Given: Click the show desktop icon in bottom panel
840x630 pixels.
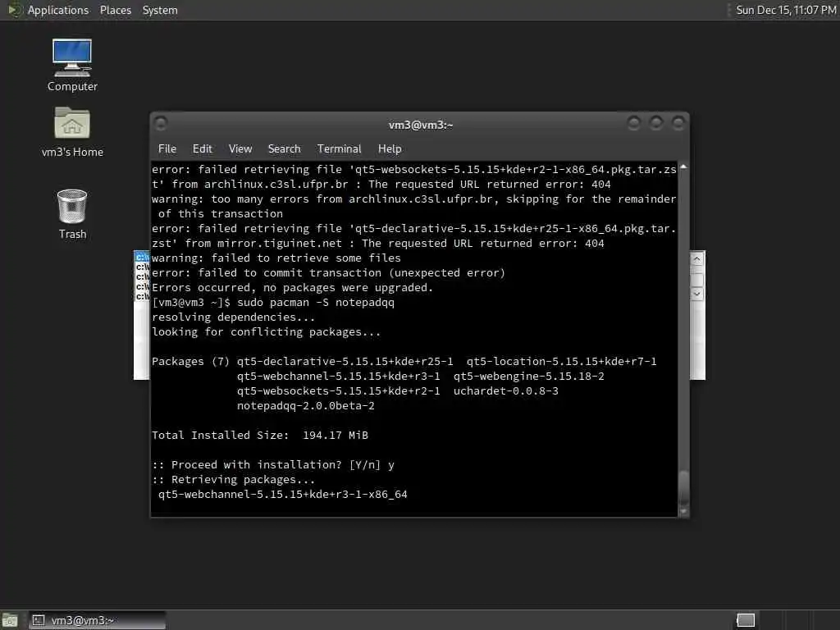Looking at the screenshot, I should click(x=10, y=620).
